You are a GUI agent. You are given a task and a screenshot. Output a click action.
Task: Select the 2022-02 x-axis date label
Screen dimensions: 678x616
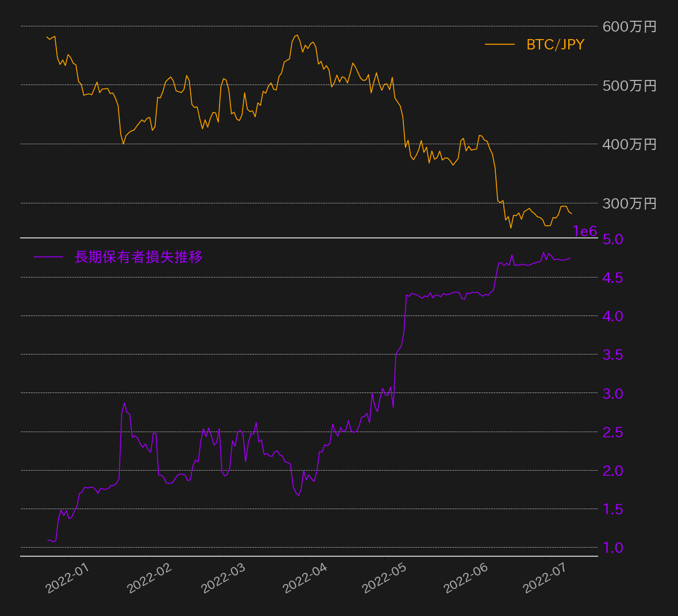tap(149, 578)
